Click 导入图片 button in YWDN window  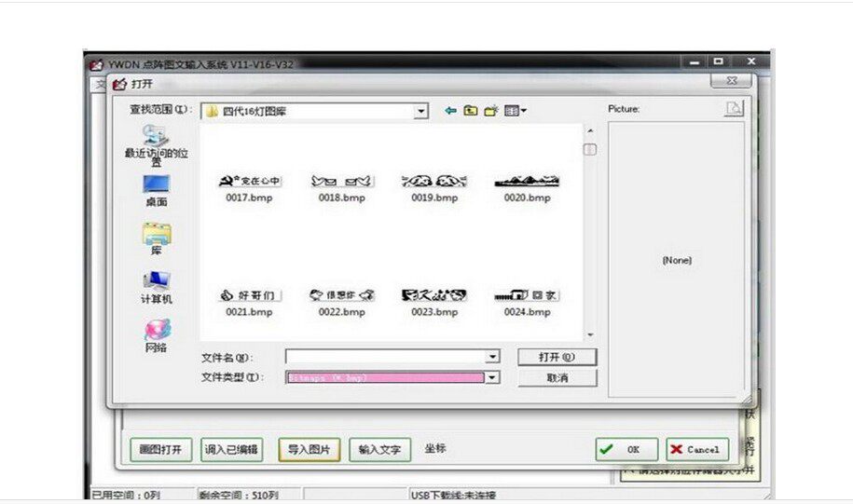pyautogui.click(x=309, y=450)
